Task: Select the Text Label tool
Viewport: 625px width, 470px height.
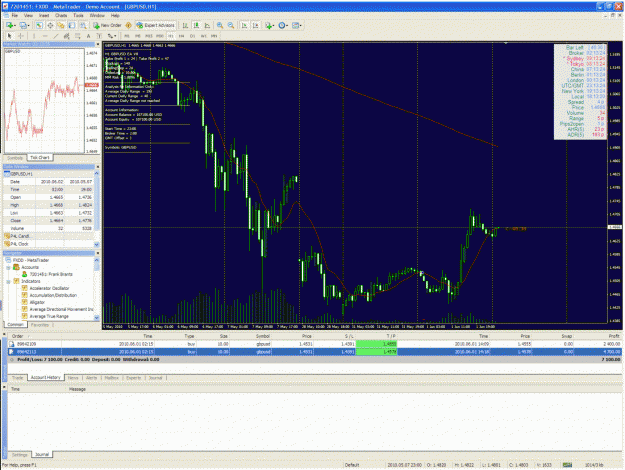Action: [x=99, y=36]
